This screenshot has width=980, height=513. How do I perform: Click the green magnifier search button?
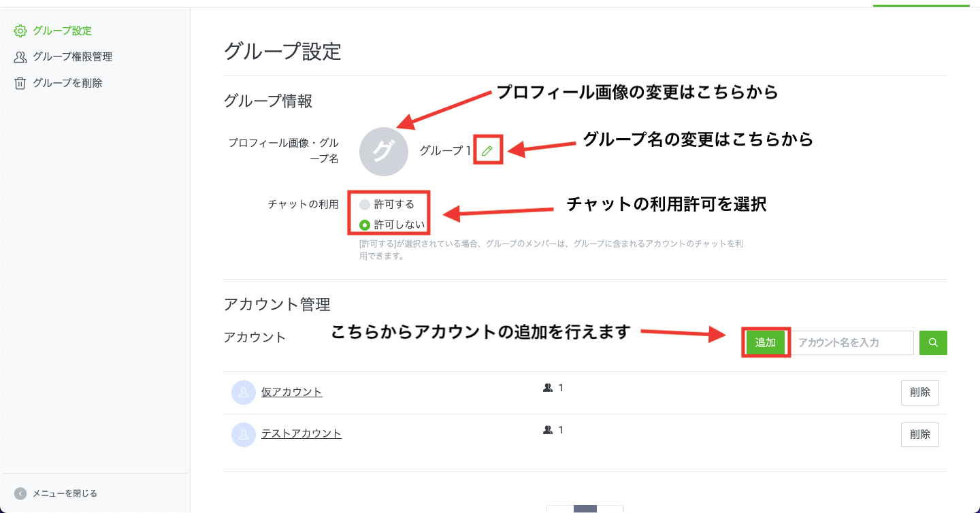coord(933,343)
